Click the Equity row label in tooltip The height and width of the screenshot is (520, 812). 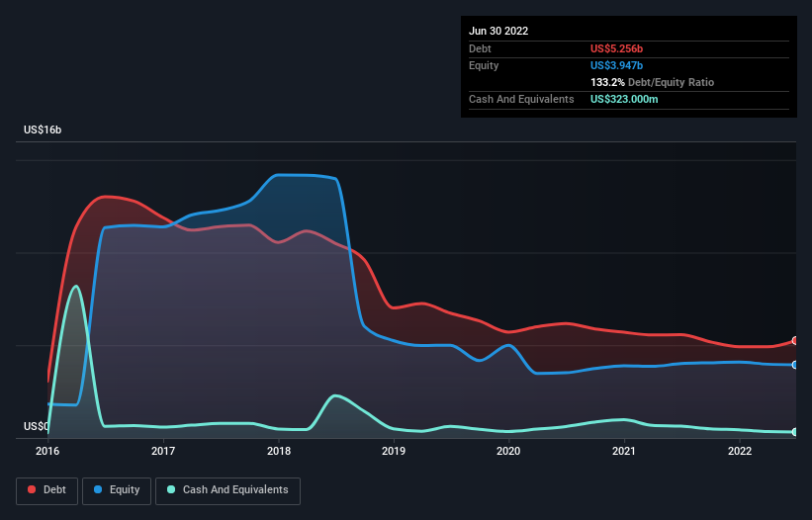[x=484, y=65]
